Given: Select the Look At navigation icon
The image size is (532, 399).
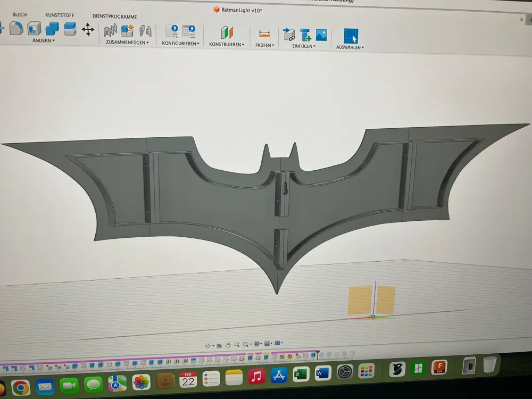Looking at the screenshot, I should pyautogui.click(x=219, y=346).
